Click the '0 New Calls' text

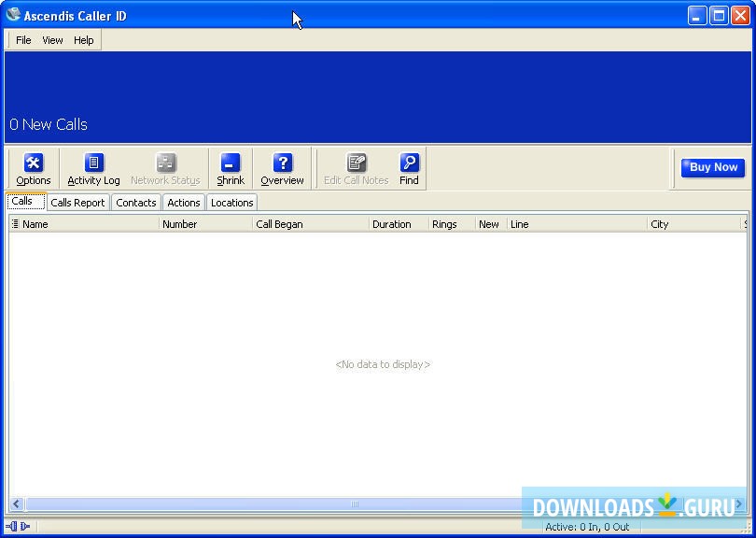pyautogui.click(x=49, y=124)
